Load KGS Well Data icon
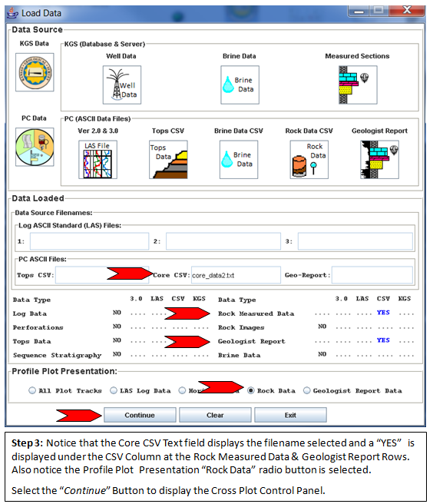Image resolution: width=433 pixels, height=504 pixels. point(122,85)
